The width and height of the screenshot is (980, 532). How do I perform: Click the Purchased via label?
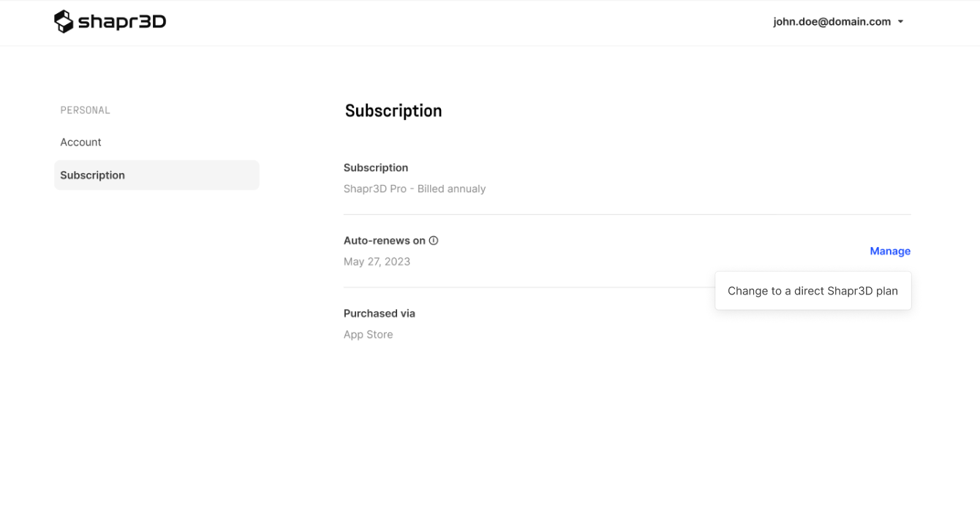[x=379, y=313]
